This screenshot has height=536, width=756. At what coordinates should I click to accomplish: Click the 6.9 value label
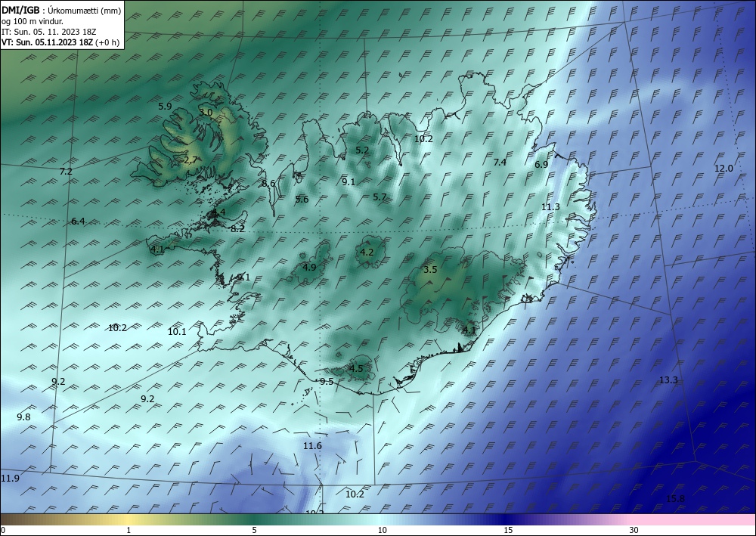pyautogui.click(x=541, y=164)
